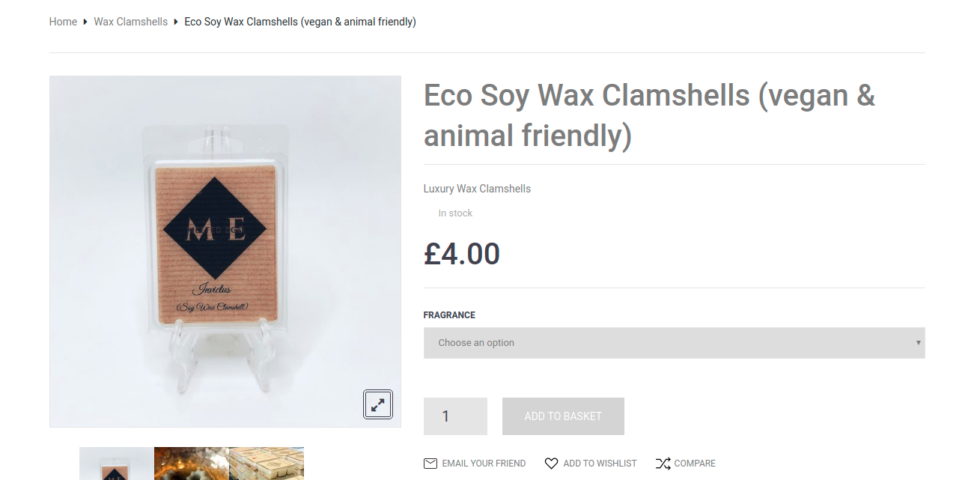Open the Fragrance 'Choose an option' dropdown
Image resolution: width=980 pixels, height=480 pixels.
point(674,342)
